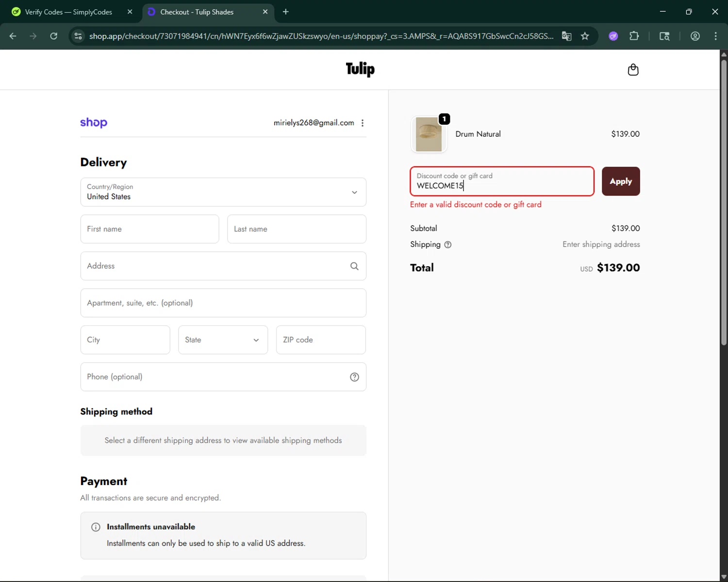Click the Drum Natural product name
Viewport: 728px width, 582px height.
(478, 134)
